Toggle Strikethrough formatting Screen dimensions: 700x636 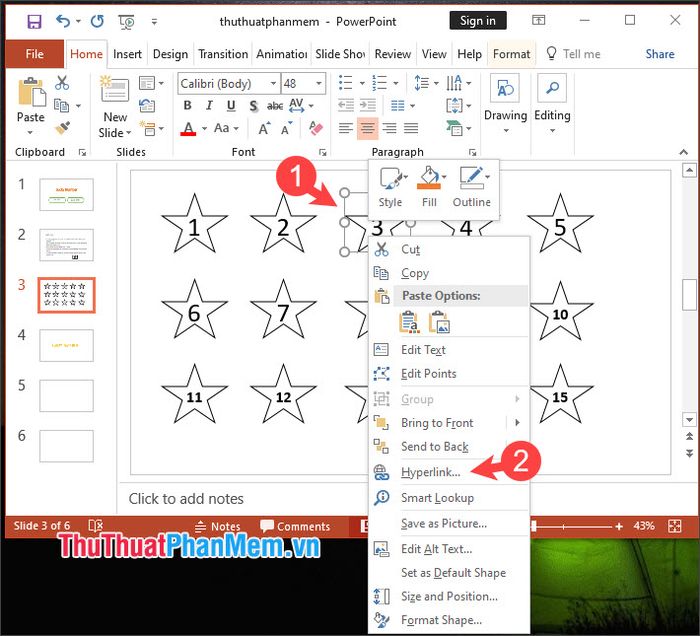click(x=275, y=106)
